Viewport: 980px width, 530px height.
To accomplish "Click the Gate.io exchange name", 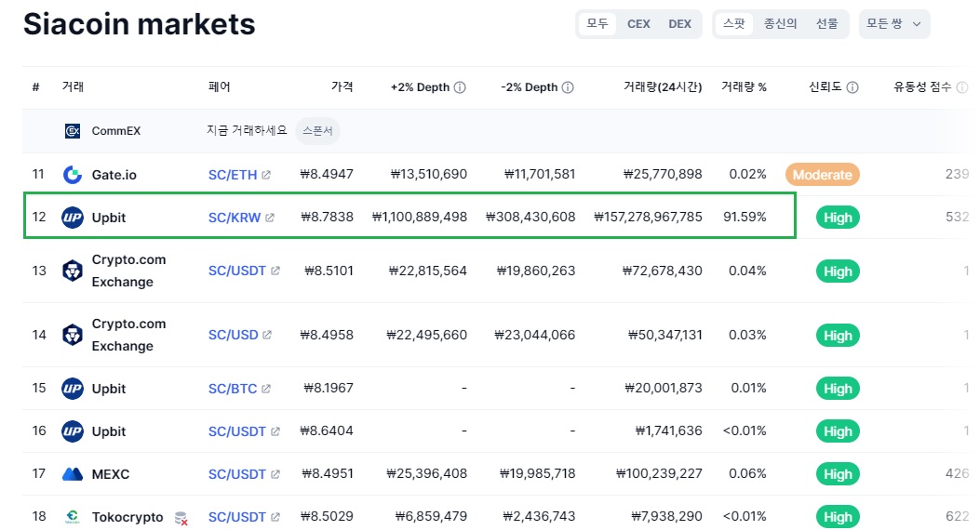I will click(x=114, y=175).
